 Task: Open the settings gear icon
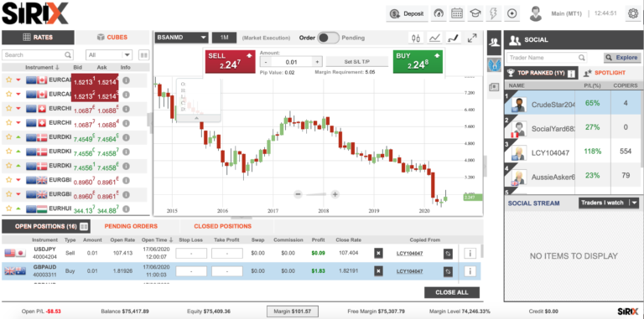pos(633,13)
